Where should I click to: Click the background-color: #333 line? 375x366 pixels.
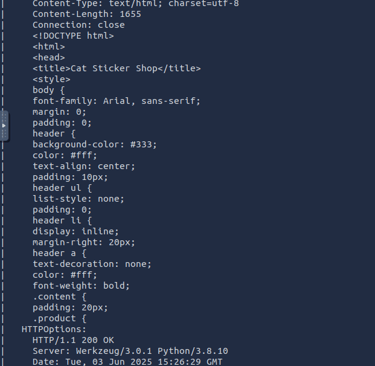tap(95, 144)
